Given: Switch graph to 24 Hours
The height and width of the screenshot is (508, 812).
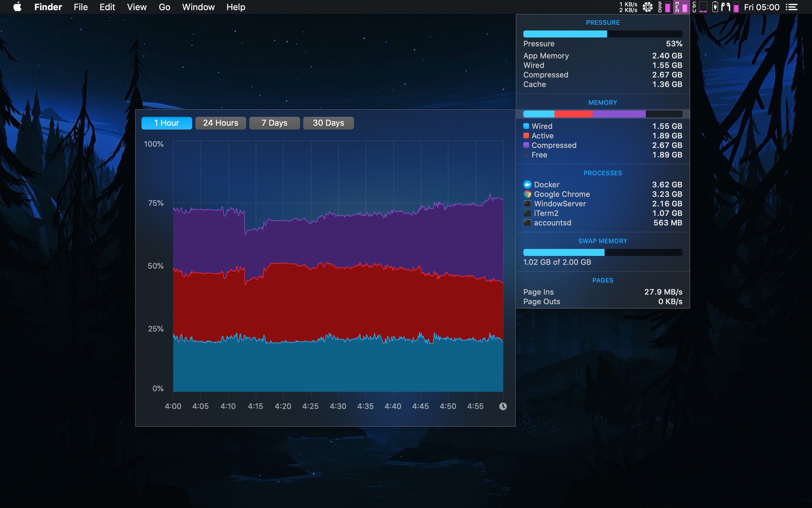Looking at the screenshot, I should click(220, 123).
